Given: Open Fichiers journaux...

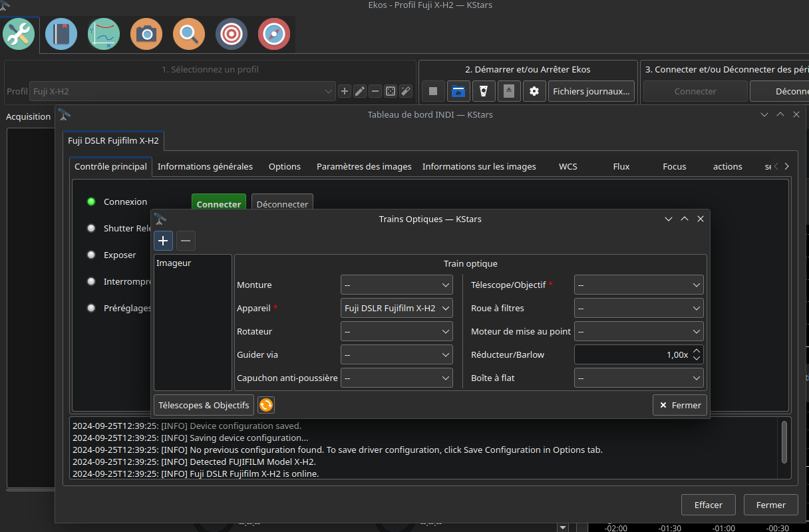Looking at the screenshot, I should point(591,91).
